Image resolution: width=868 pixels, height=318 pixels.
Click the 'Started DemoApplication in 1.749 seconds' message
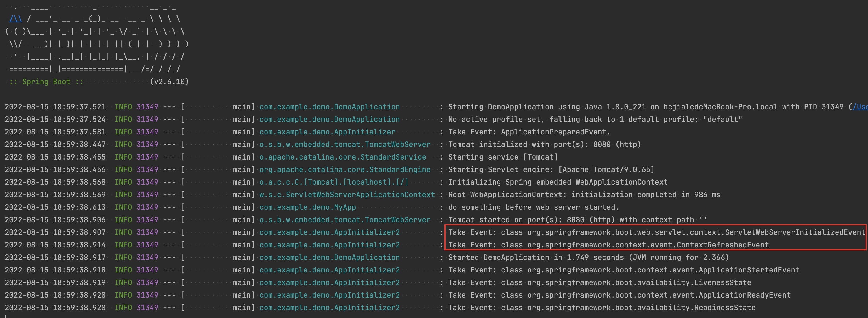click(x=588, y=257)
